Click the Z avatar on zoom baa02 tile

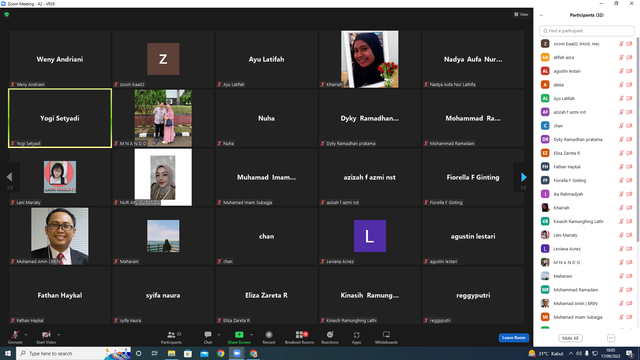[x=163, y=59]
